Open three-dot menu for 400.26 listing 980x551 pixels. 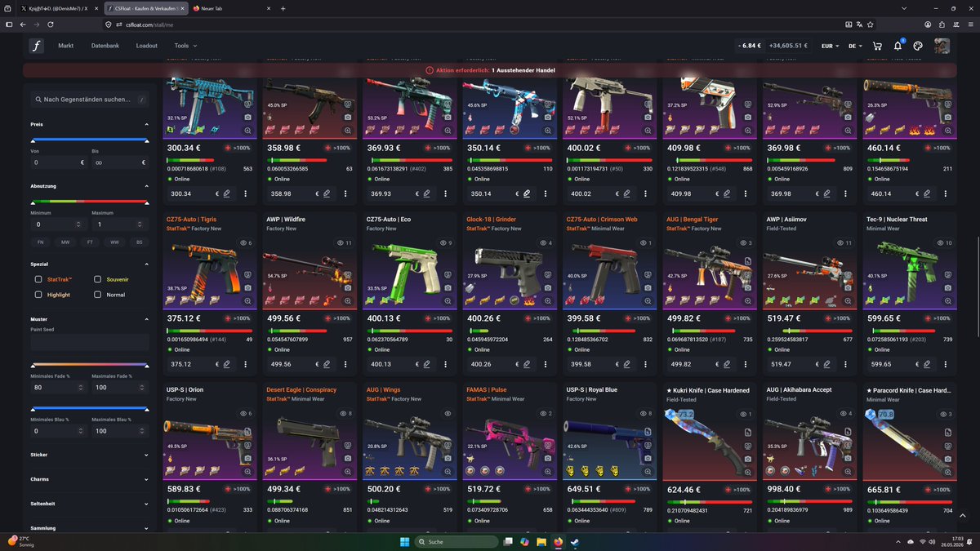click(546, 364)
